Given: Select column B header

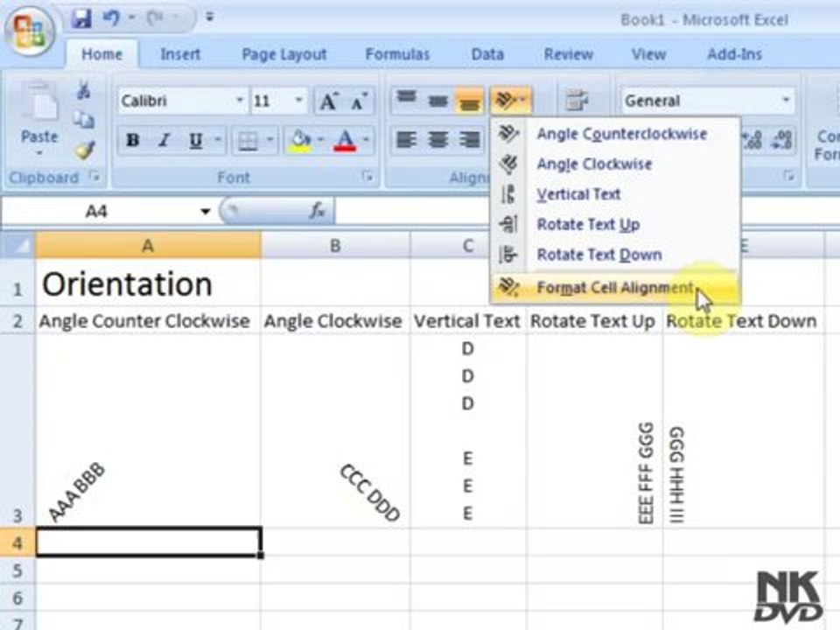Looking at the screenshot, I should click(335, 245).
